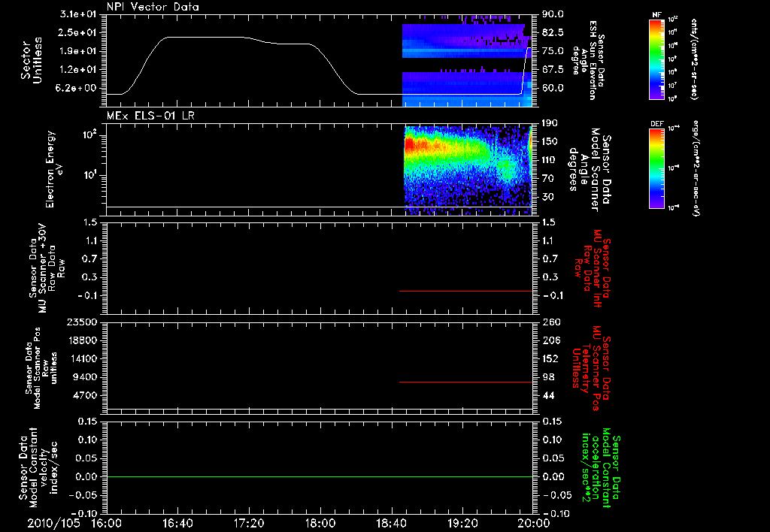Screen dimensions: 770x532
Task: Click the "NF" label above the color bar
Action: (x=657, y=15)
